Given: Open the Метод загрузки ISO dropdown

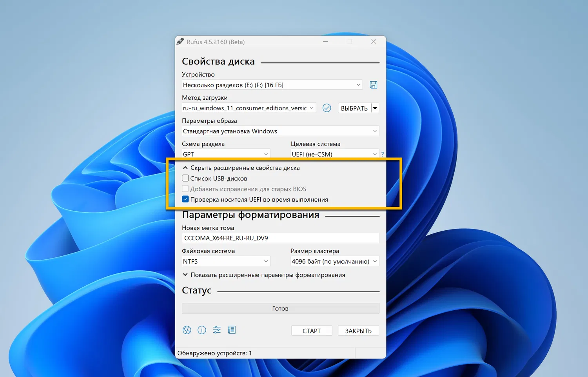Looking at the screenshot, I should point(249,108).
